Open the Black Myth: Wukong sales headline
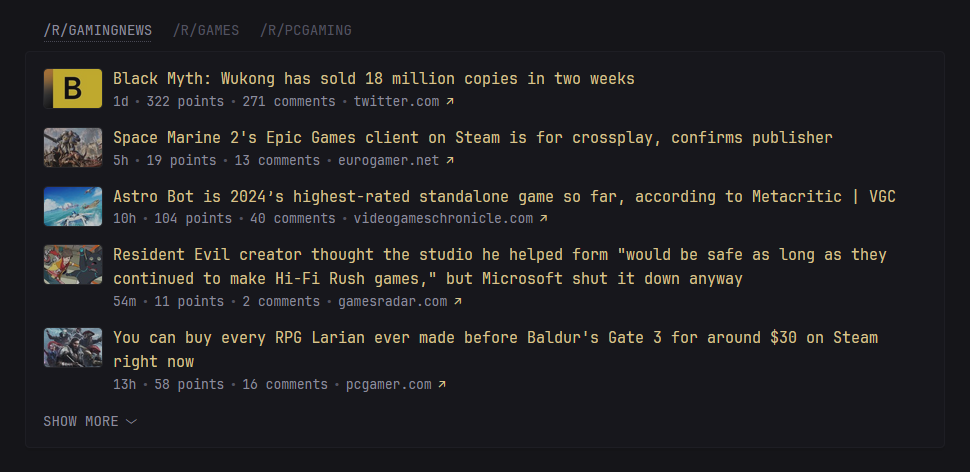 coord(374,78)
